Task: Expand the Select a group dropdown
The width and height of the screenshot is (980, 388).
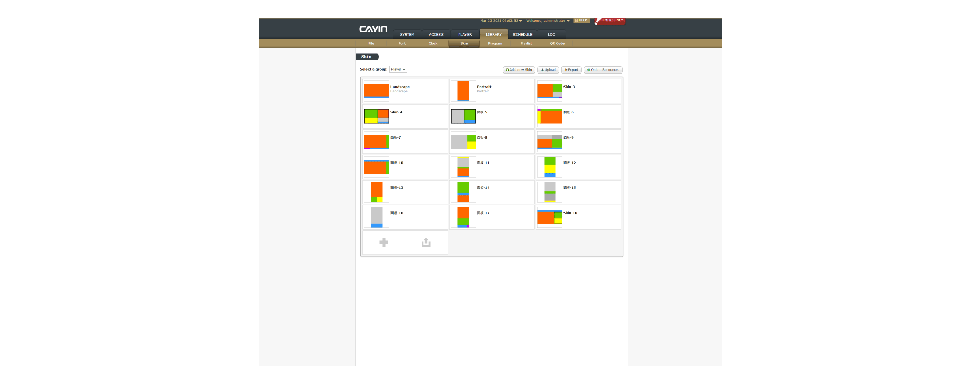Action: [398, 69]
